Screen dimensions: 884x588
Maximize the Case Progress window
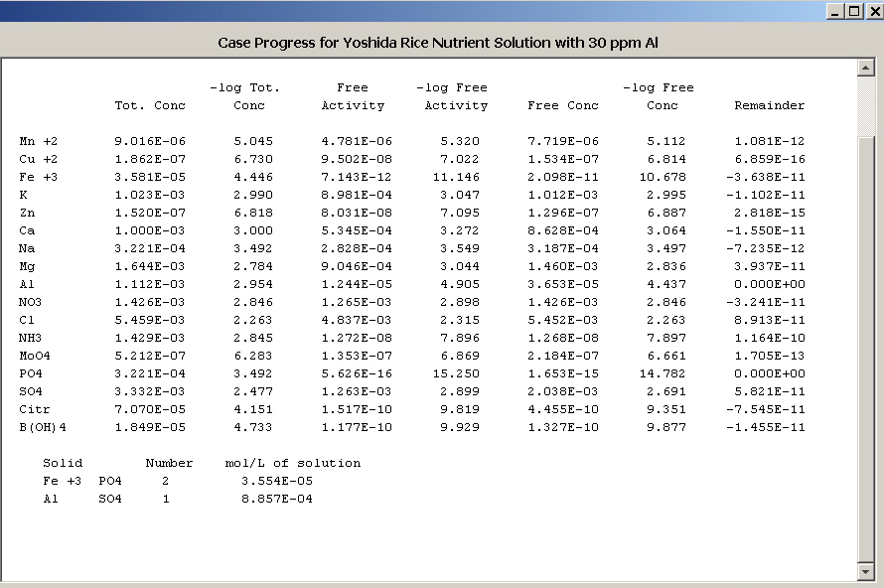tap(854, 11)
